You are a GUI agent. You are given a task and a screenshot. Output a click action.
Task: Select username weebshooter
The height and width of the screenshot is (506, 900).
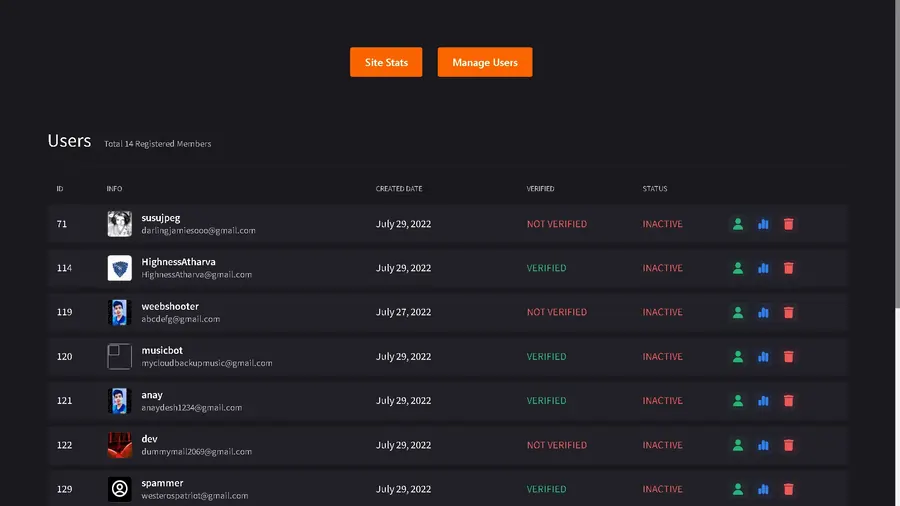coord(170,306)
